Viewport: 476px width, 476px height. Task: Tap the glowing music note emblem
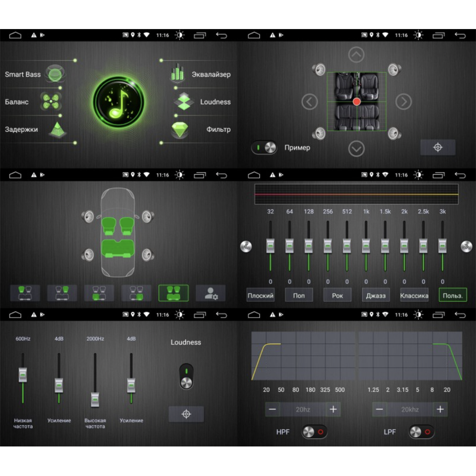pyautogui.click(x=119, y=102)
